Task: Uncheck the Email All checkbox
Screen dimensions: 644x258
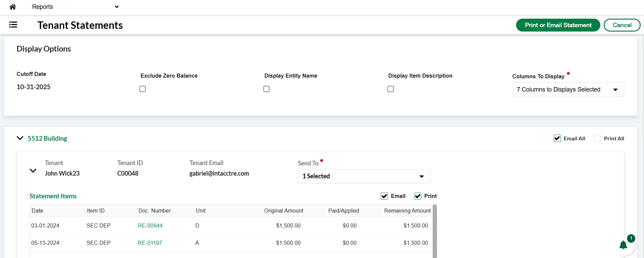Action: (557, 138)
